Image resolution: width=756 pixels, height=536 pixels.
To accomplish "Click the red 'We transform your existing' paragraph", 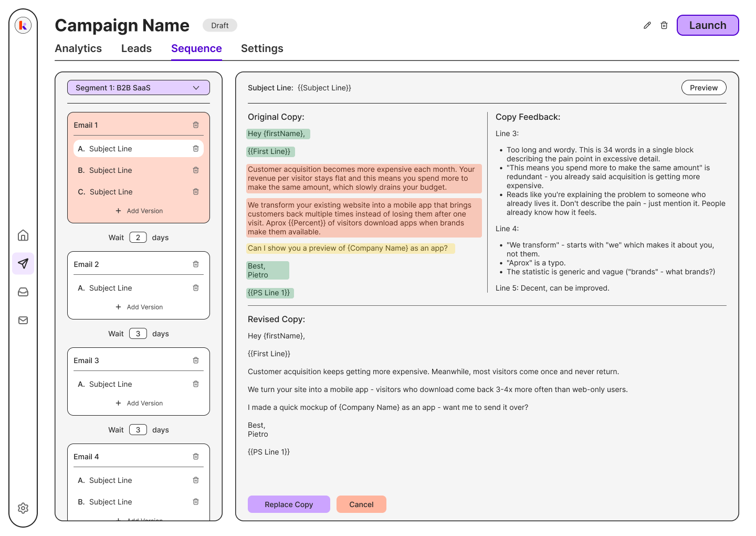I will pos(364,218).
